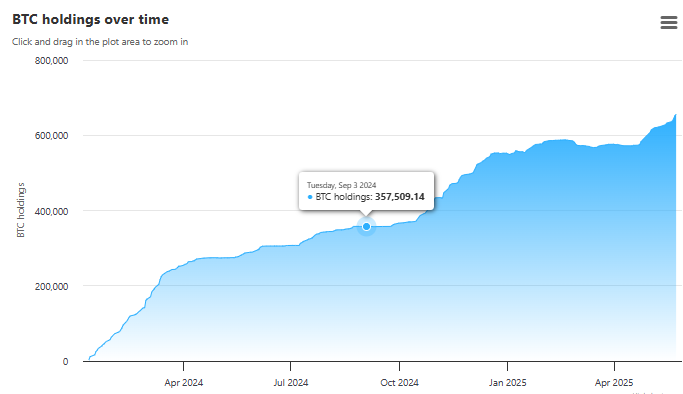Click the Apr 2024 x-axis label
The width and height of the screenshot is (683, 394).
183,383
